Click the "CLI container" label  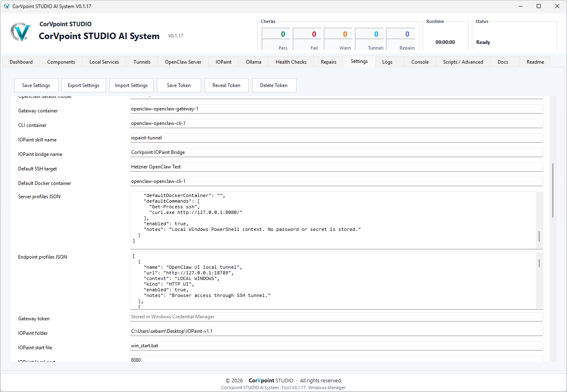tap(32, 125)
